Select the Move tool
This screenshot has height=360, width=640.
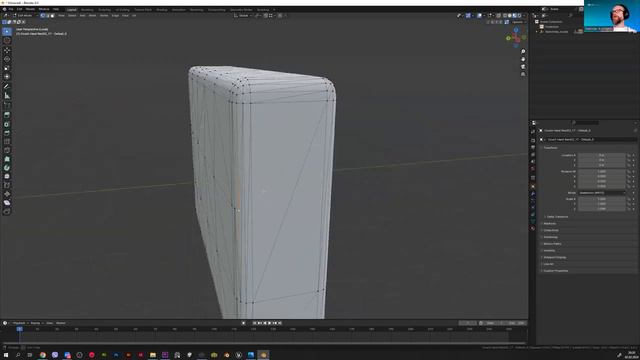tap(7, 50)
